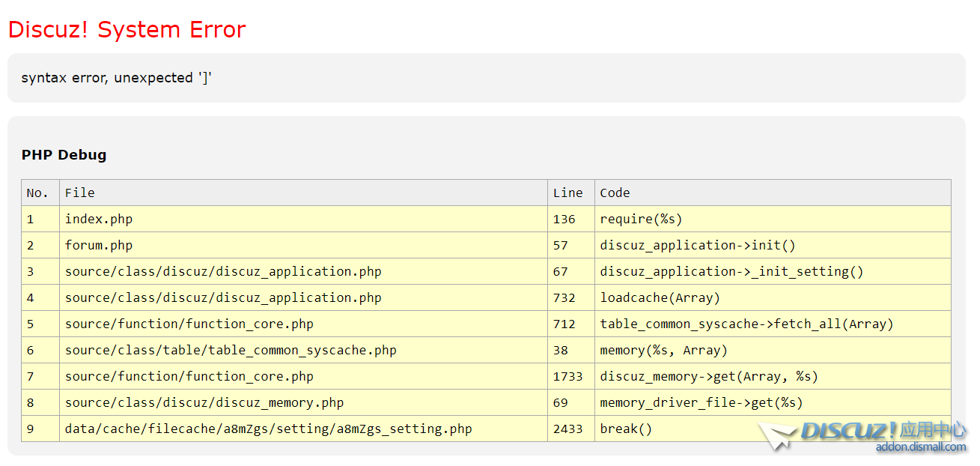Select the _init_setting() code cell

(773, 271)
